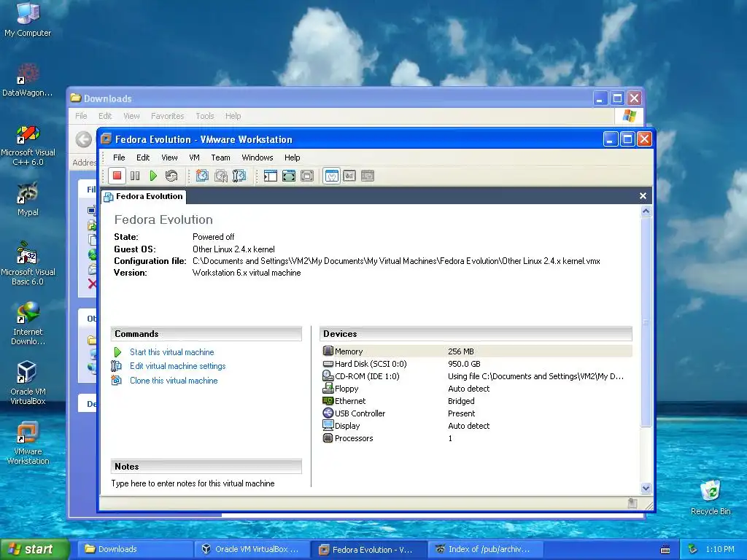The width and height of the screenshot is (747, 560).
Task: Select the configuration file path text
Action: pos(396,261)
